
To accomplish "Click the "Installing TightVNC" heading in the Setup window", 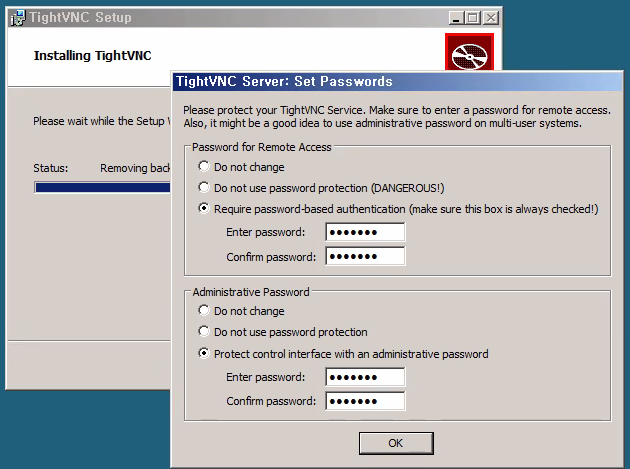I will pos(92,55).
